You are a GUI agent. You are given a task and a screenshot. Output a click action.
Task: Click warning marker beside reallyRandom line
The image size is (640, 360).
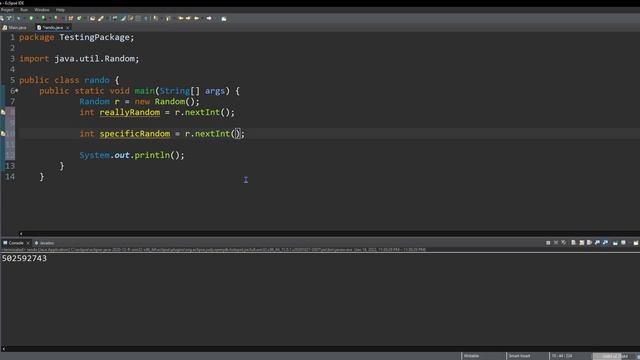(x=3, y=112)
